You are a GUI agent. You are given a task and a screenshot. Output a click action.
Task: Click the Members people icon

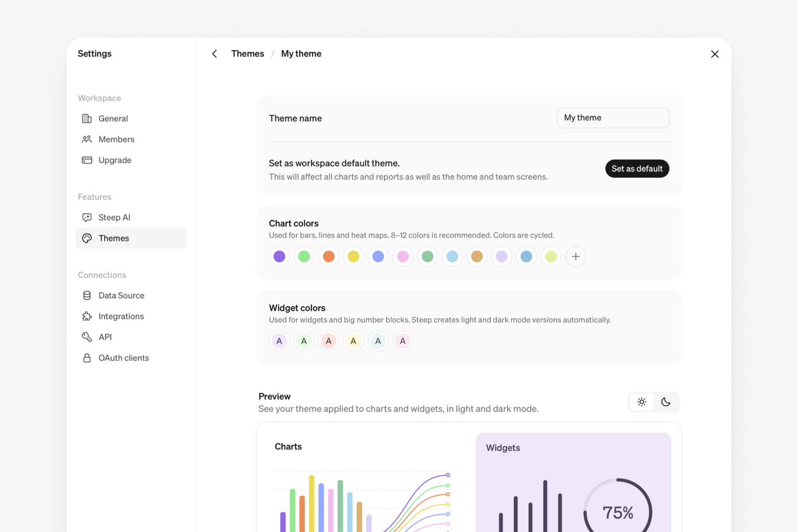[87, 139]
